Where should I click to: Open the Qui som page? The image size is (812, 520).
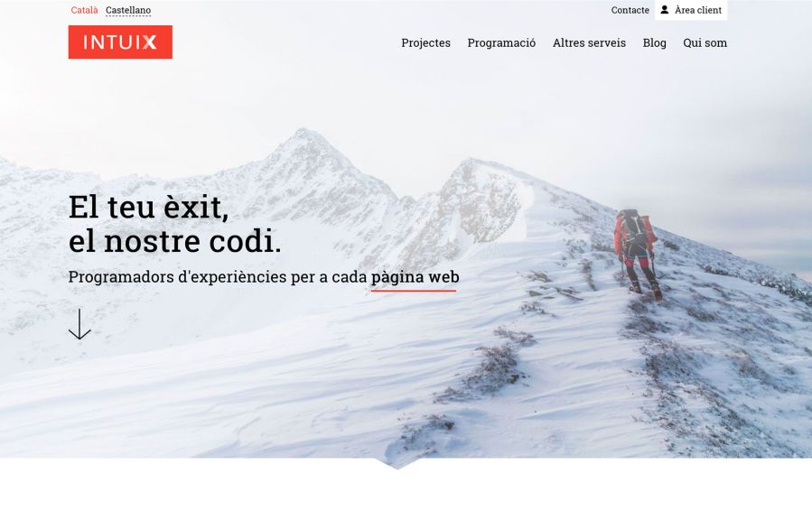click(x=705, y=43)
